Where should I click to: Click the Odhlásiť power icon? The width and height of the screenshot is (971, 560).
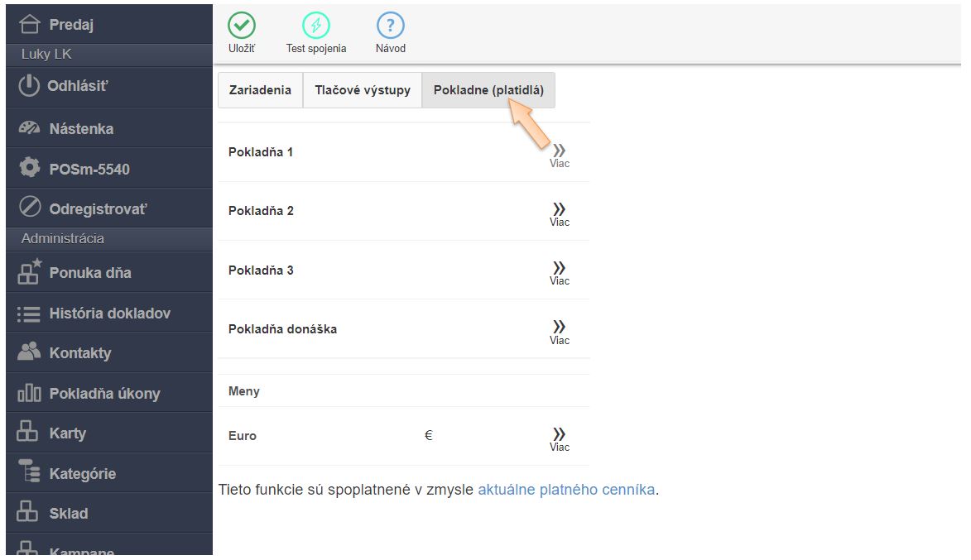[29, 86]
